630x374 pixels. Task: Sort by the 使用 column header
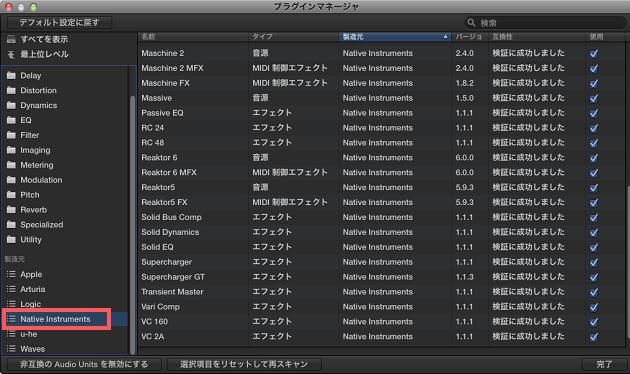pyautogui.click(x=604, y=37)
